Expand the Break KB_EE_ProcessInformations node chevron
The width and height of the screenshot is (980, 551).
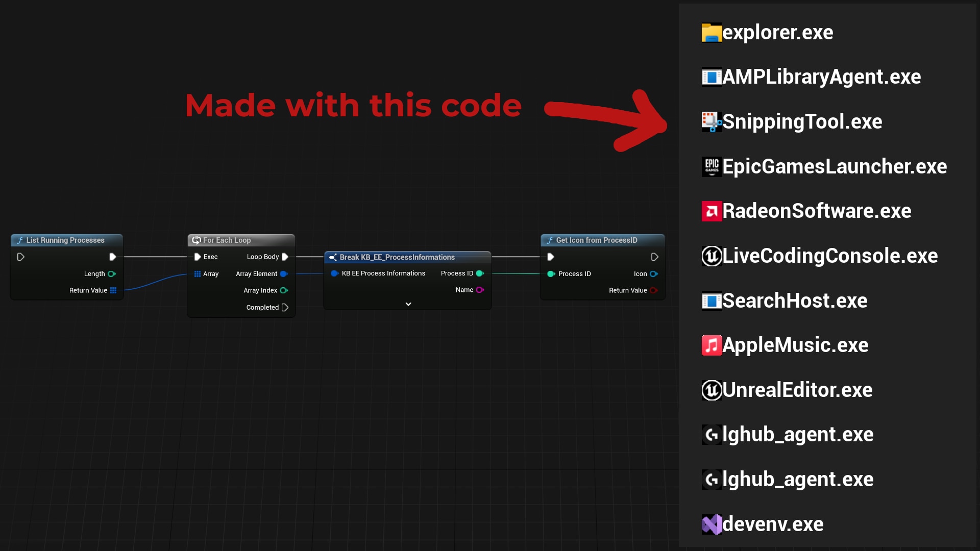coord(408,304)
